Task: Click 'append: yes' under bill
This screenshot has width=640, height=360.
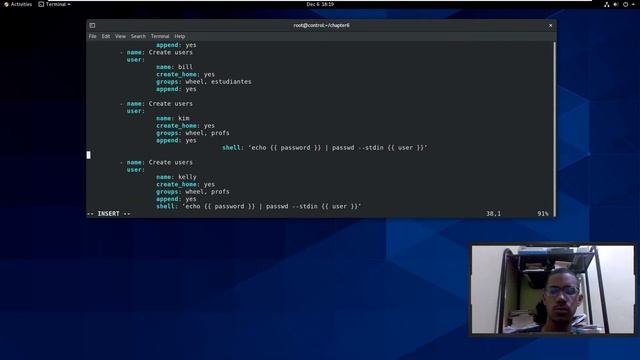Action: [x=176, y=89]
